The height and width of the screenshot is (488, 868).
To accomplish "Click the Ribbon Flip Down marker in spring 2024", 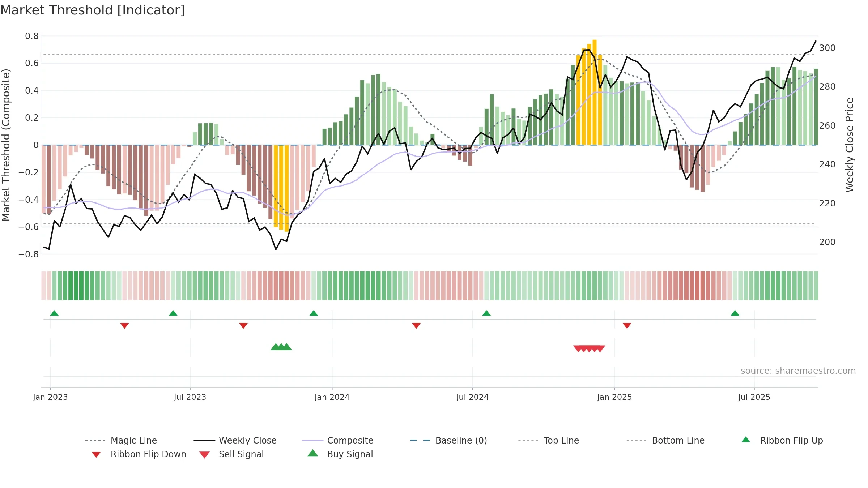I will pyautogui.click(x=416, y=326).
